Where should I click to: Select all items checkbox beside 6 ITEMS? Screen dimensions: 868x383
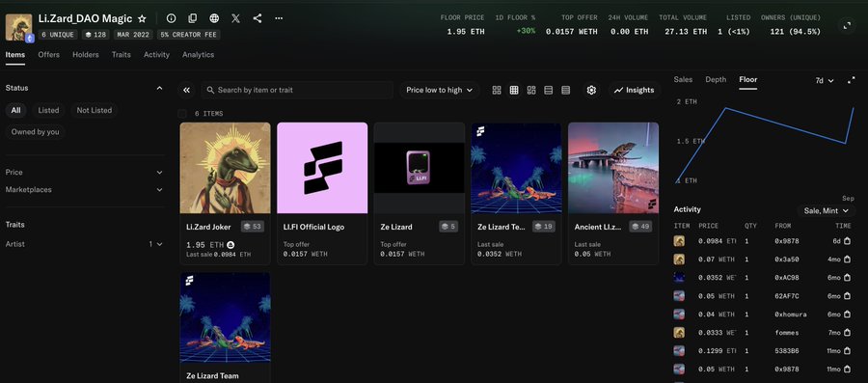(182, 114)
